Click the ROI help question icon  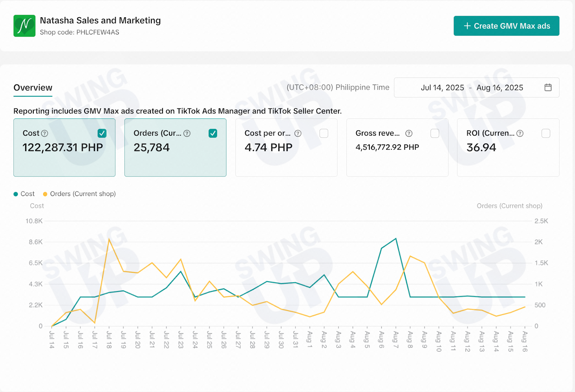[520, 134]
